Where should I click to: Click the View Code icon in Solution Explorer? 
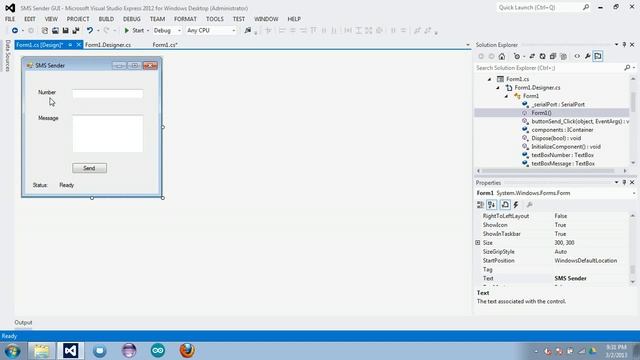click(577, 56)
